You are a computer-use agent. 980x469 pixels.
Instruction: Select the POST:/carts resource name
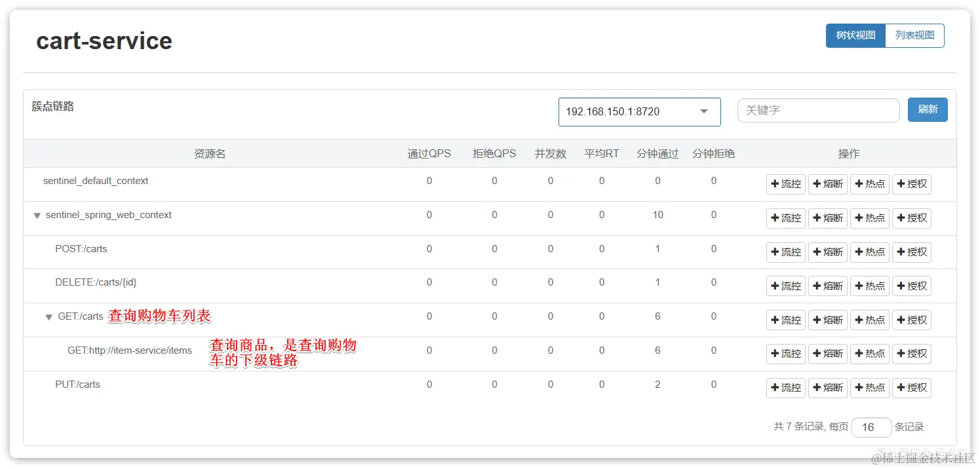[x=81, y=249]
